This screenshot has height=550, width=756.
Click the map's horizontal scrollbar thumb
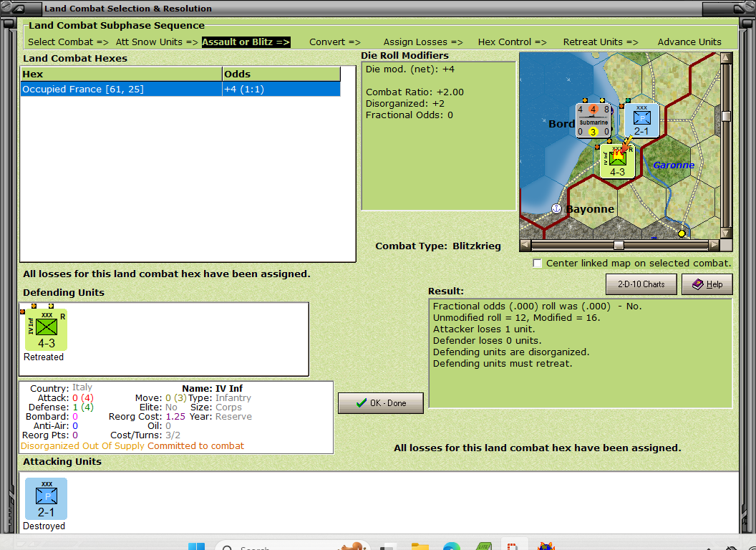pos(619,245)
